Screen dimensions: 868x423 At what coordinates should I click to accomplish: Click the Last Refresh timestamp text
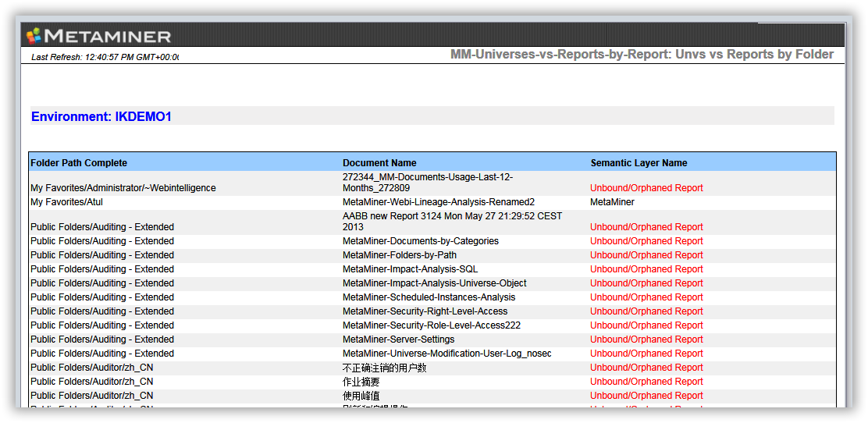pyautogui.click(x=105, y=57)
